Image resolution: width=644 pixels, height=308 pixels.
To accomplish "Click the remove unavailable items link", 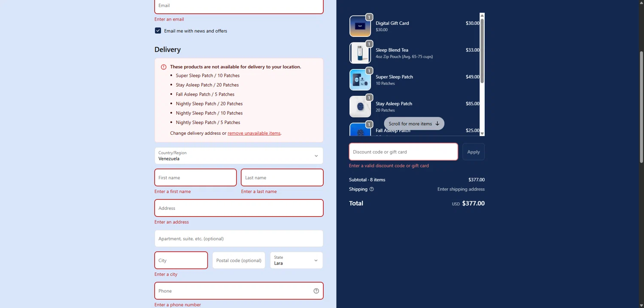I will tap(254, 133).
